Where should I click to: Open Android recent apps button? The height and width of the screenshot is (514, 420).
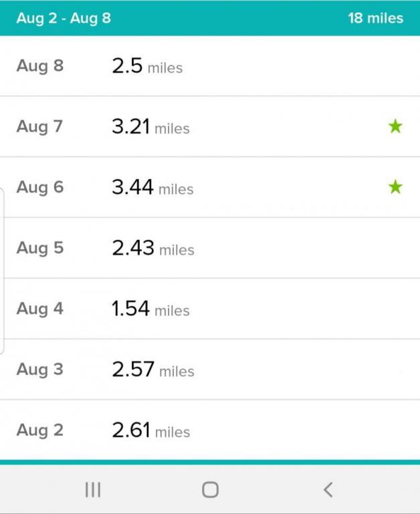pyautogui.click(x=93, y=490)
